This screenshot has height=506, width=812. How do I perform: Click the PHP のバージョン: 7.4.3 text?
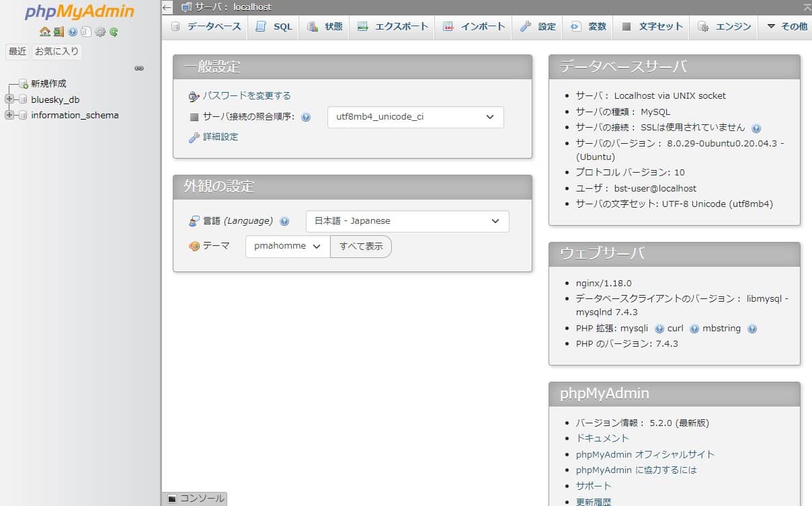[627, 344]
